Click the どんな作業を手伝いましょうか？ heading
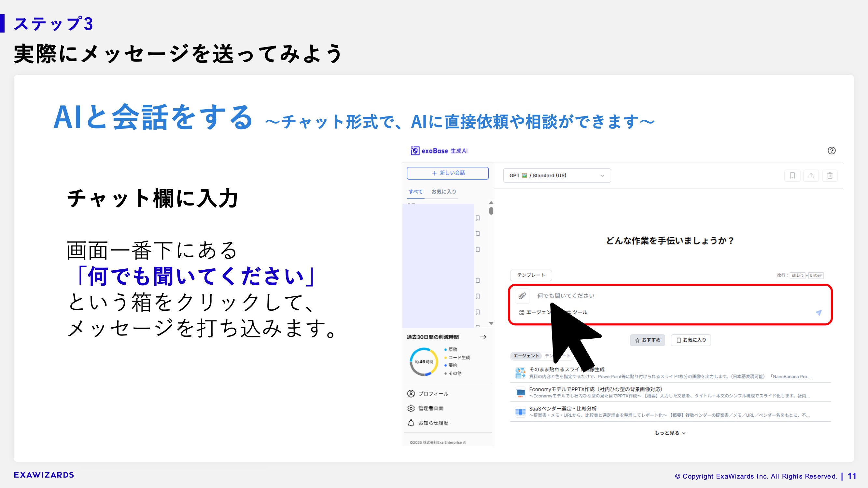 pyautogui.click(x=670, y=240)
